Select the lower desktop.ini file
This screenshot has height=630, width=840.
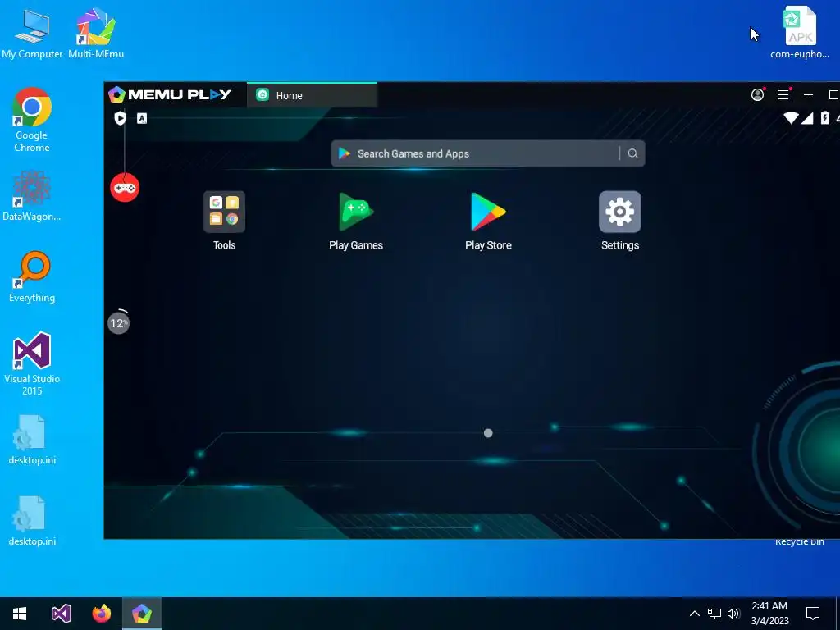point(32,521)
